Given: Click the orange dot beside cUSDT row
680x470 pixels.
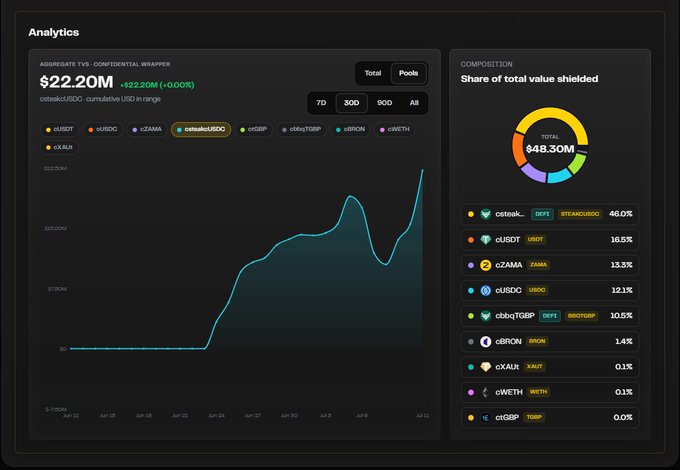Looking at the screenshot, I should [471, 239].
